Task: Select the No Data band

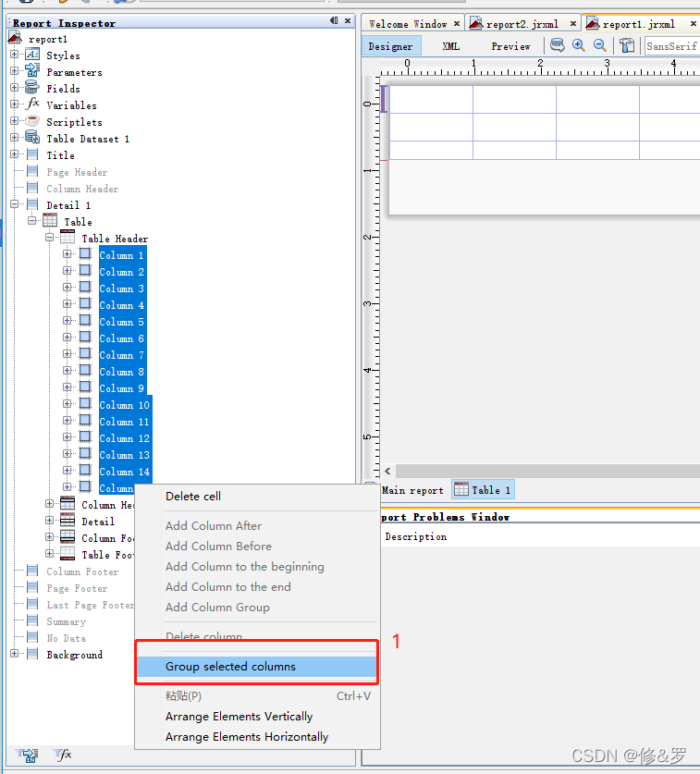Action: pos(67,638)
